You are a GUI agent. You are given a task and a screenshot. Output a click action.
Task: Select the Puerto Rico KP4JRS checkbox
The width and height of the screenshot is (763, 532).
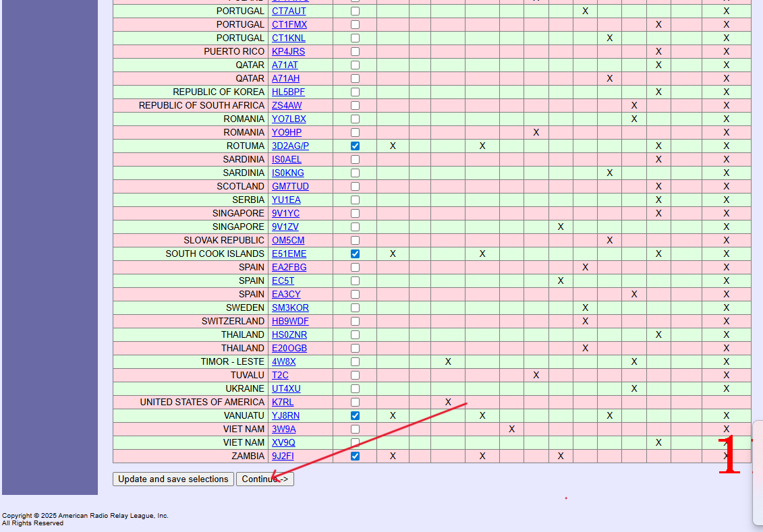[x=356, y=51]
